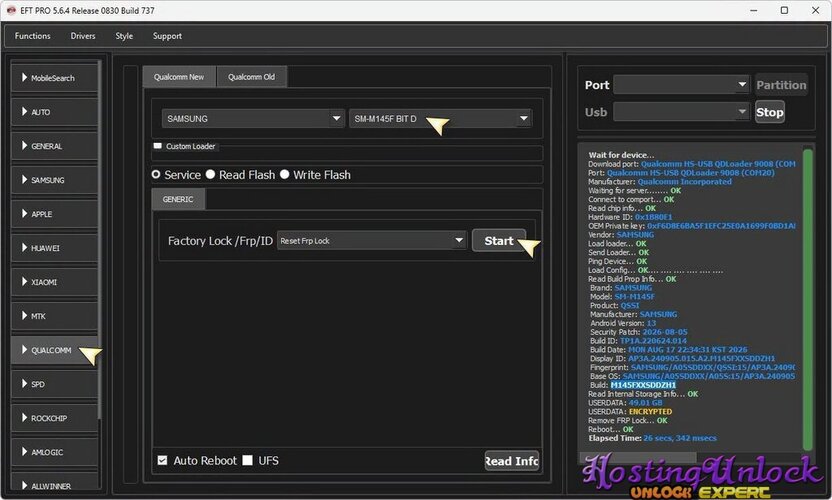Click the Start button
Screen dimensions: 832x500
(x=499, y=240)
